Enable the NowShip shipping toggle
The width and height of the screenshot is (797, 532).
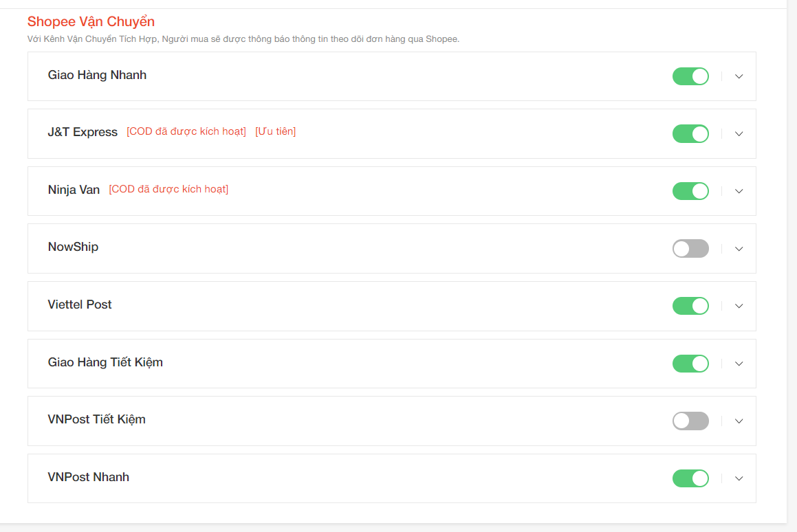[x=690, y=248]
